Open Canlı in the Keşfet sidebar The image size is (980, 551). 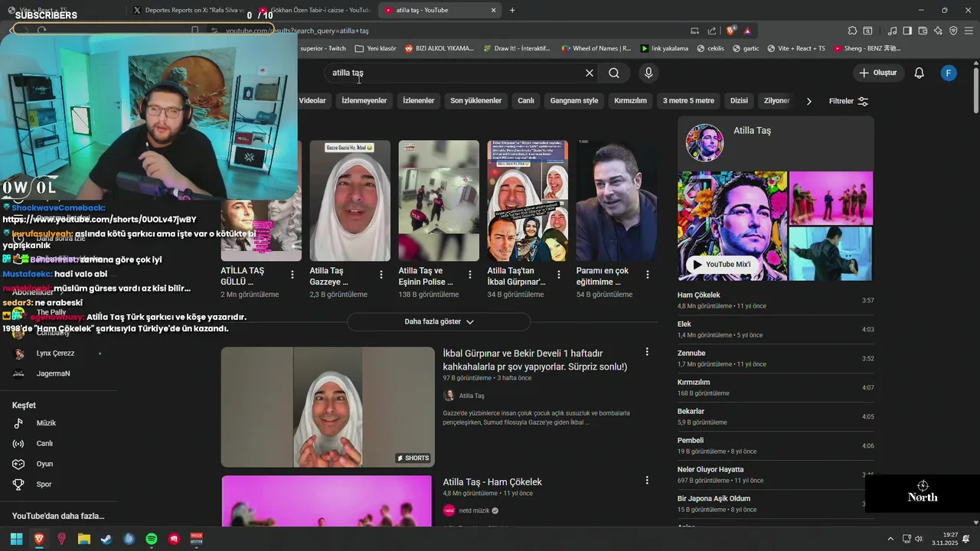[44, 444]
